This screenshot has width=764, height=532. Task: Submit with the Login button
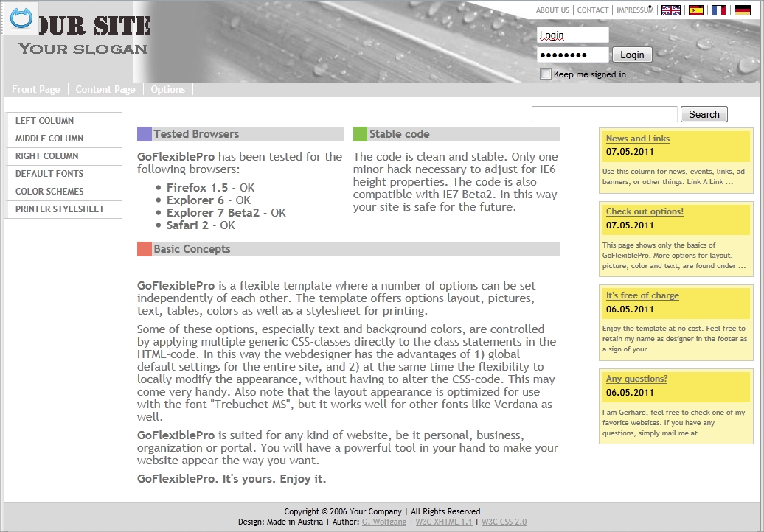click(632, 55)
